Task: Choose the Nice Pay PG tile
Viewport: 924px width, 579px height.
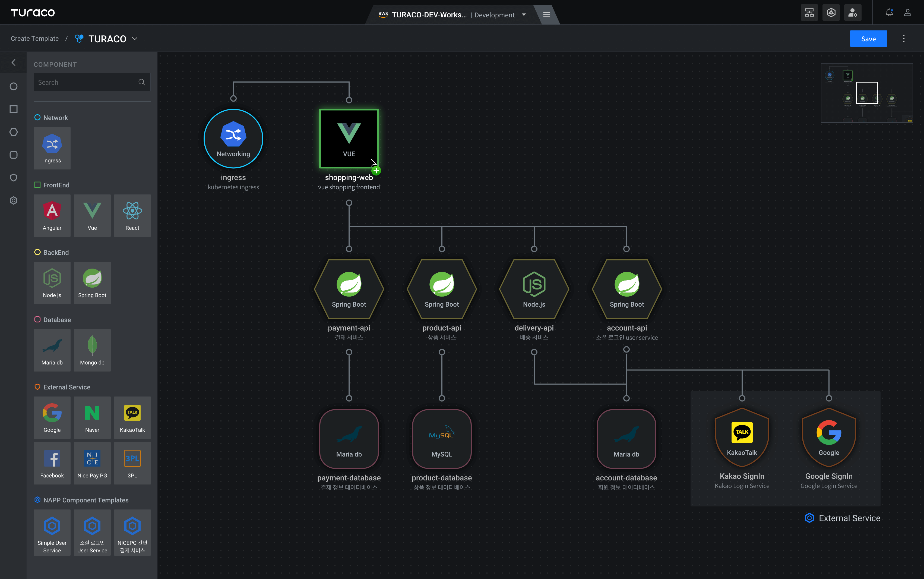Action: 92,463
